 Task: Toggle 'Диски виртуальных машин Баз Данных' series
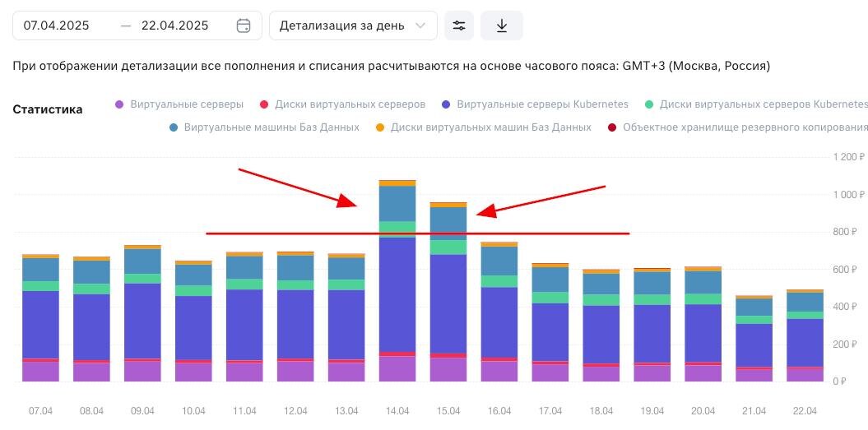483,127
